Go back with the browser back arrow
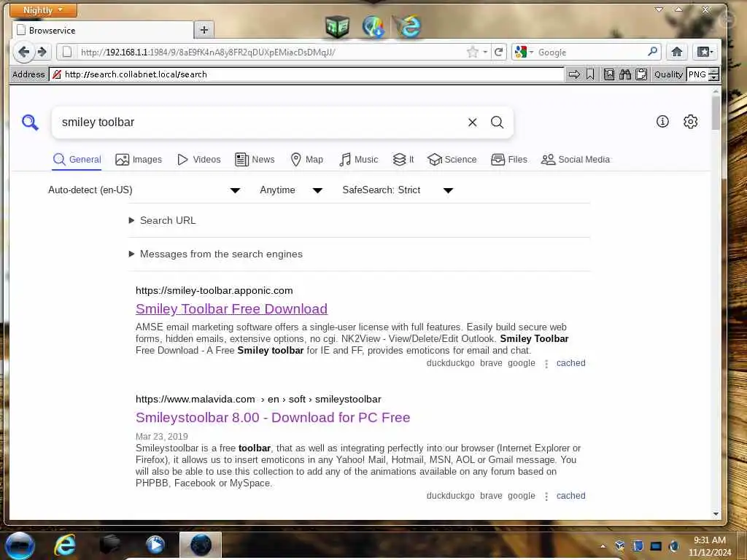This screenshot has width=747, height=560. pyautogui.click(x=23, y=52)
